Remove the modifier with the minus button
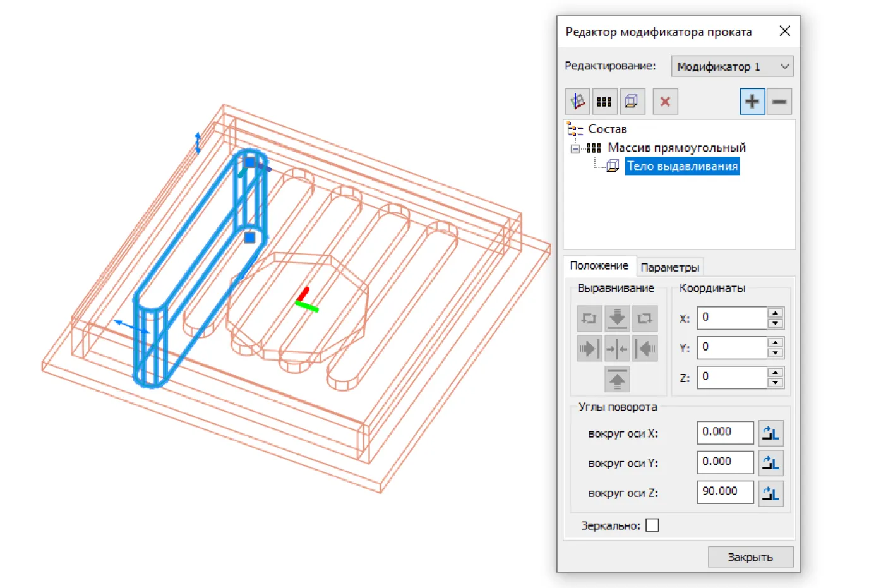 pos(779,102)
